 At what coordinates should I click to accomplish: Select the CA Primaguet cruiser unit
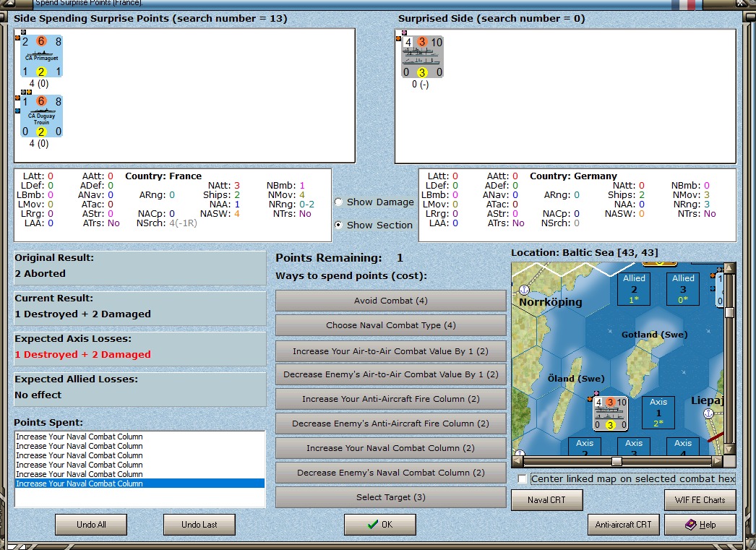(40, 57)
